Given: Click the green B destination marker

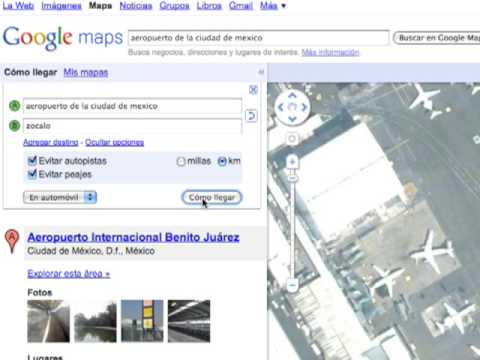Looking at the screenshot, I should [x=14, y=126].
